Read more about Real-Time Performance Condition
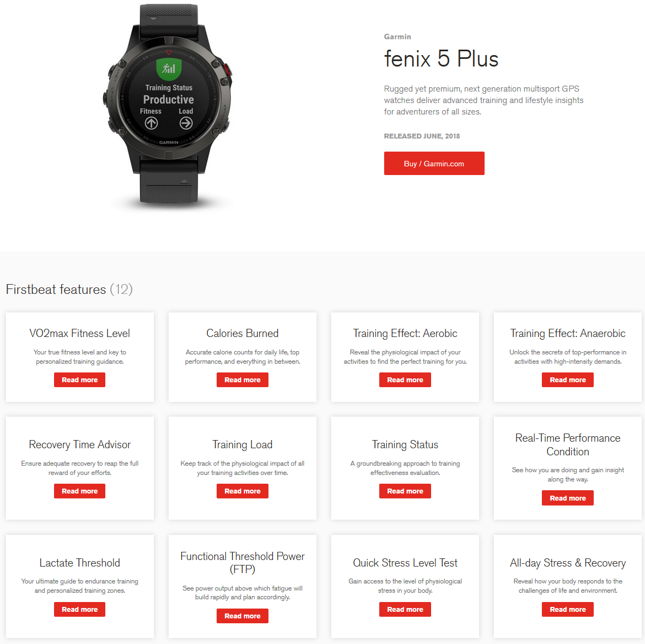 click(x=568, y=498)
